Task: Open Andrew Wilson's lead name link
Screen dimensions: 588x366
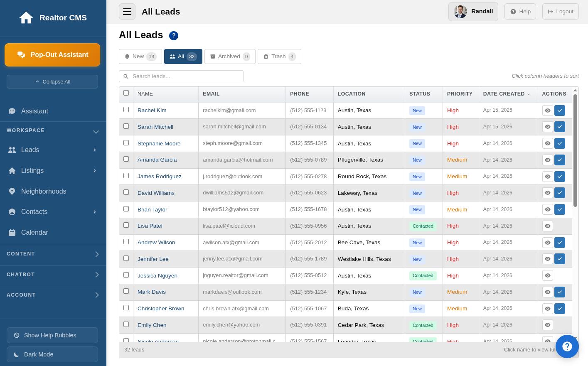Action: click(156, 243)
